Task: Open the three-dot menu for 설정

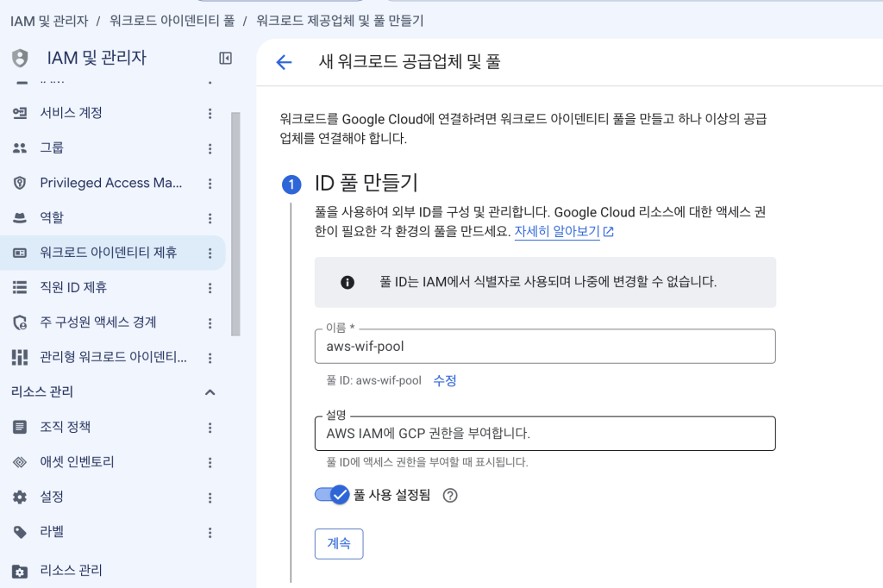Action: click(210, 497)
